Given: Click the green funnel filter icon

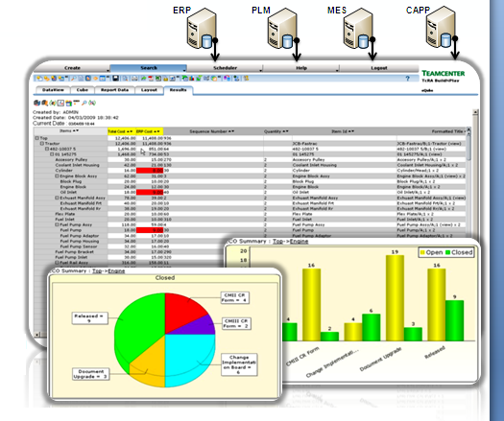Looking at the screenshot, I should pyautogui.click(x=199, y=79).
